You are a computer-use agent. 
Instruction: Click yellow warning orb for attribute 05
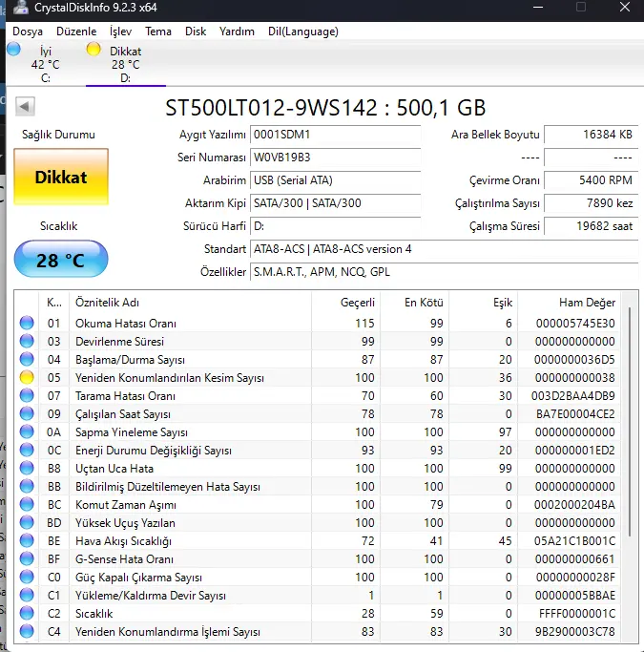(x=27, y=378)
